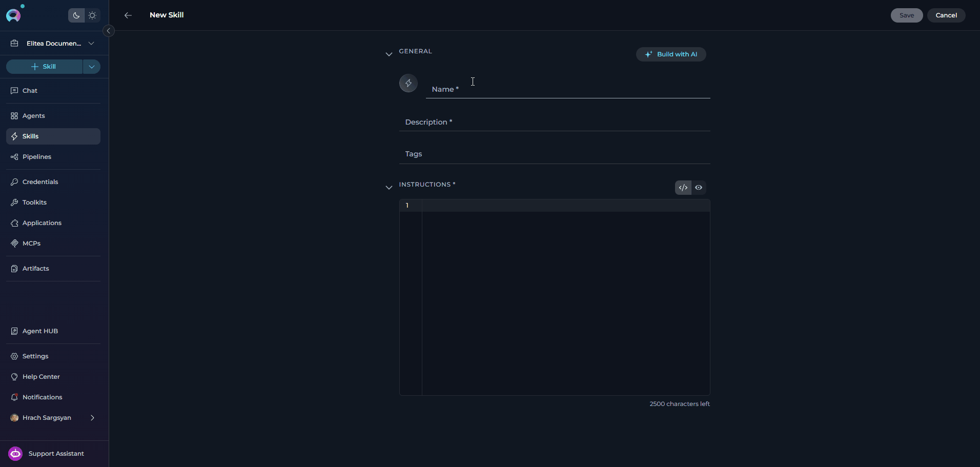The width and height of the screenshot is (980, 467).
Task: Collapse the GENERAL section chevron
Action: 389,54
